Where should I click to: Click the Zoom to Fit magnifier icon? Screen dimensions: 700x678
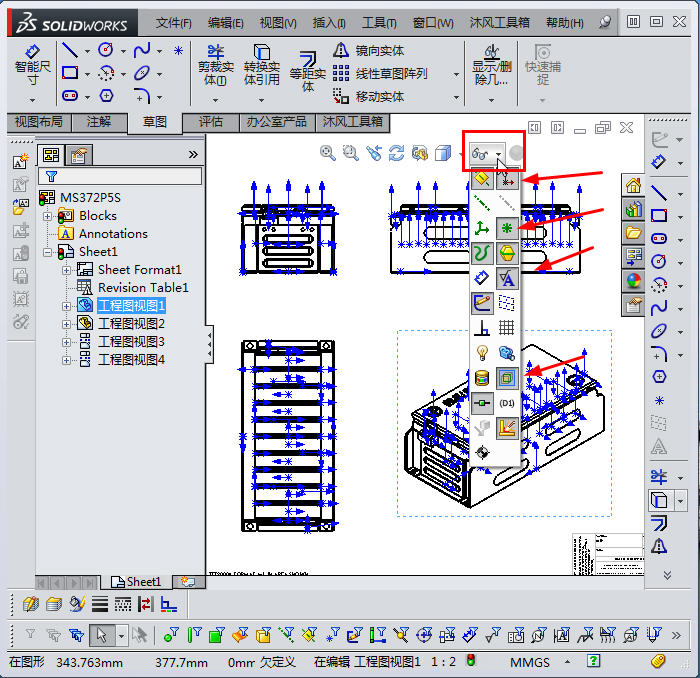click(x=327, y=153)
